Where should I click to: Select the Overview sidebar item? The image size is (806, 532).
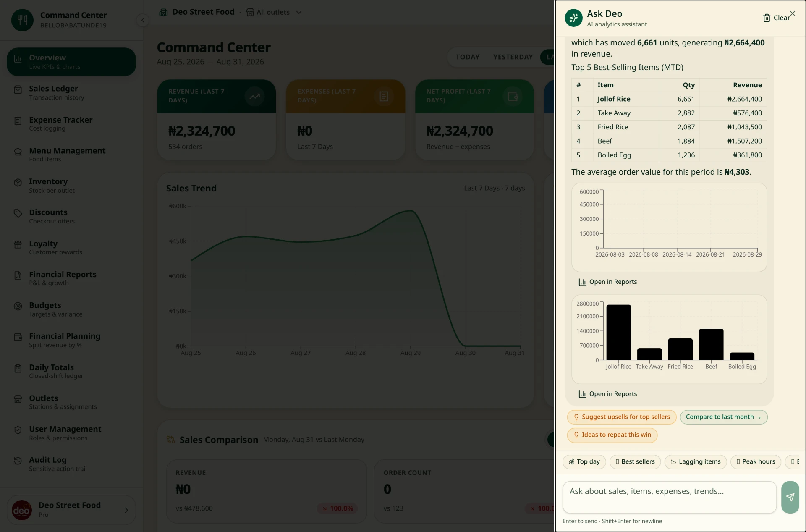coord(71,62)
